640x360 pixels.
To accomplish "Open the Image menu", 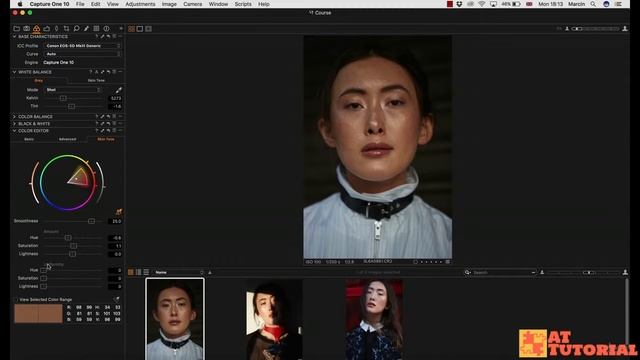I will pos(169,4).
